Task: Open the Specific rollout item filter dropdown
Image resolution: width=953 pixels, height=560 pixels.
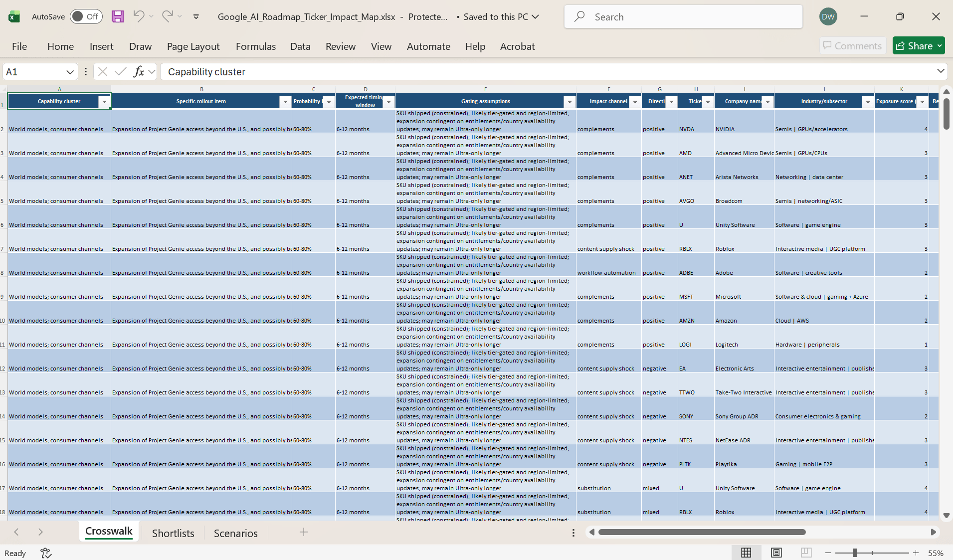Action: point(285,101)
